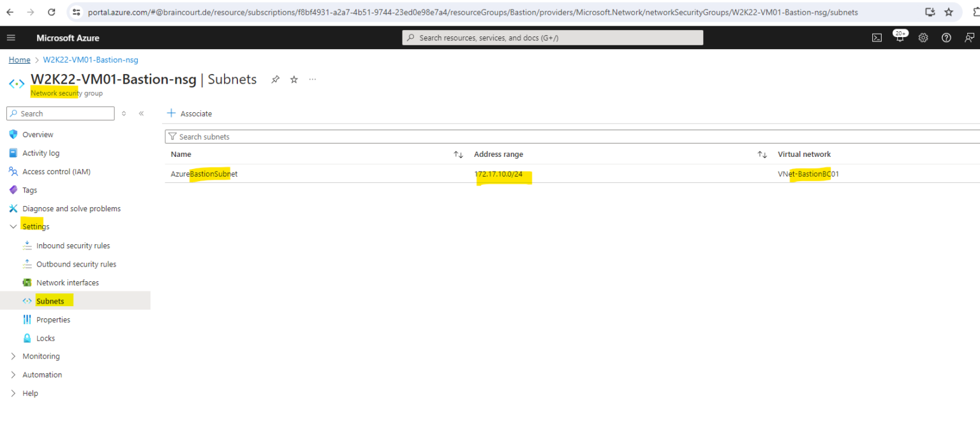Open more options ellipsis beside title
Image resolution: width=980 pixels, height=426 pixels.
click(313, 80)
